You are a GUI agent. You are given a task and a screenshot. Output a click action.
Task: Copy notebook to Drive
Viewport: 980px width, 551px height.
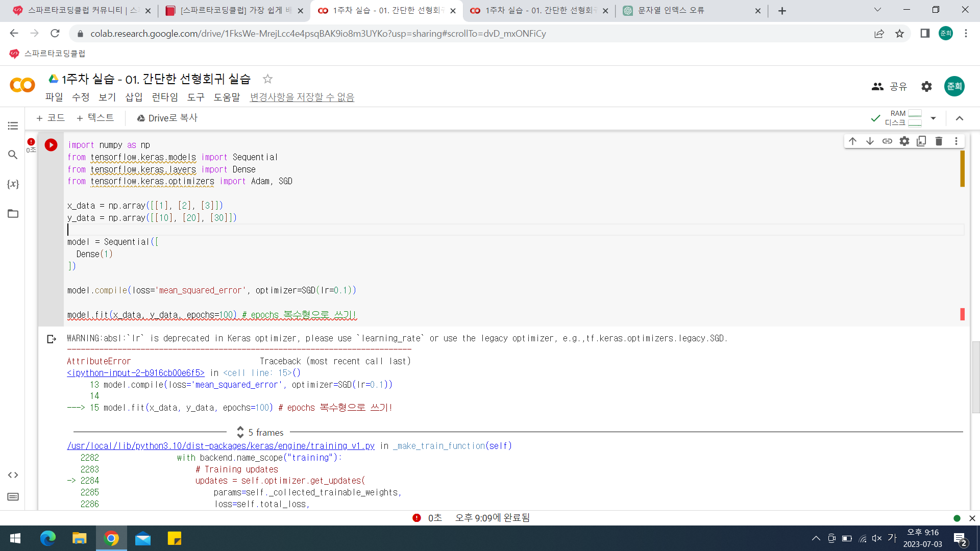coord(167,118)
